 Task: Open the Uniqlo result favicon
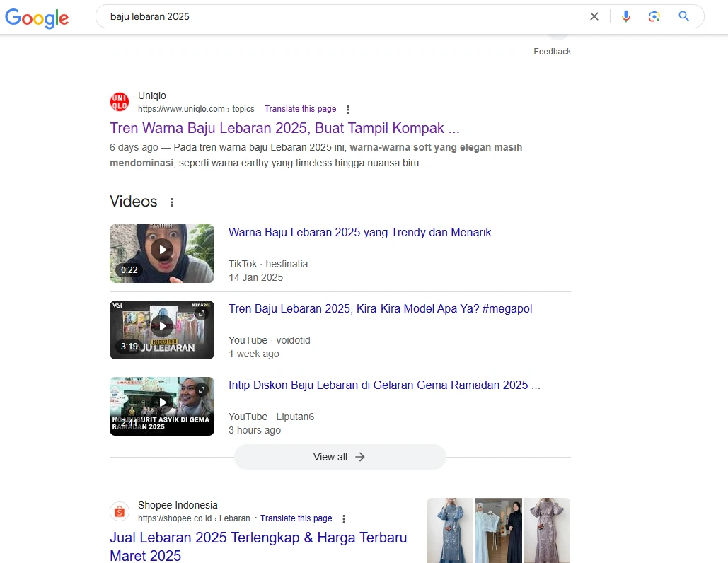[120, 102]
